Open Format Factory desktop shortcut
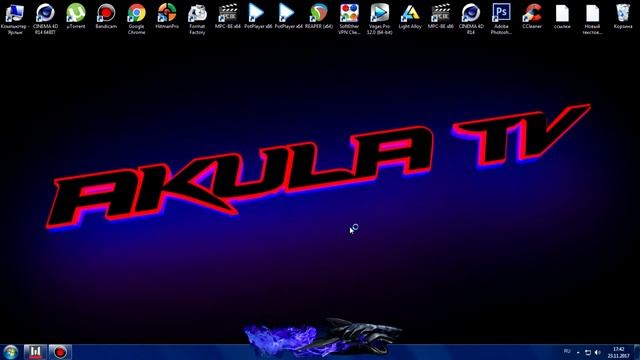This screenshot has width=640, height=360. (197, 18)
